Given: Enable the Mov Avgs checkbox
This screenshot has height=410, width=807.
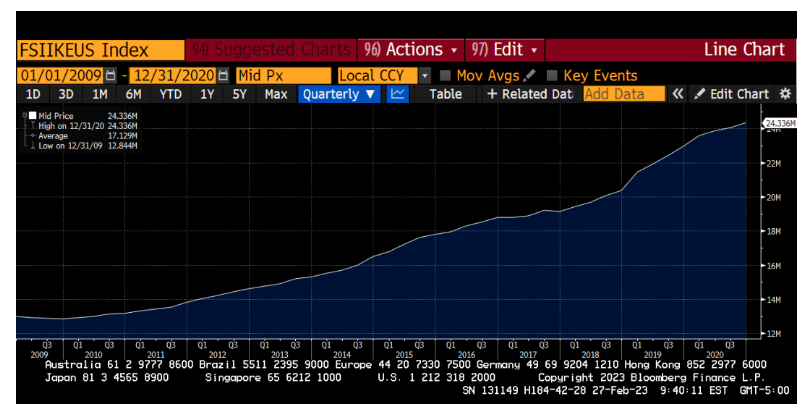Looking at the screenshot, I should coord(445,76).
